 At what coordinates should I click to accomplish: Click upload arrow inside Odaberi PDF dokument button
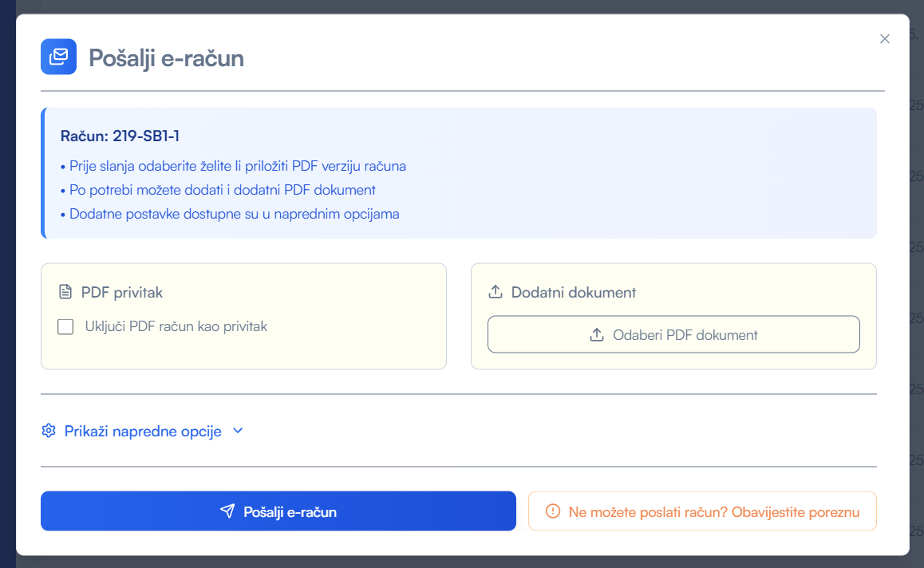[597, 335]
